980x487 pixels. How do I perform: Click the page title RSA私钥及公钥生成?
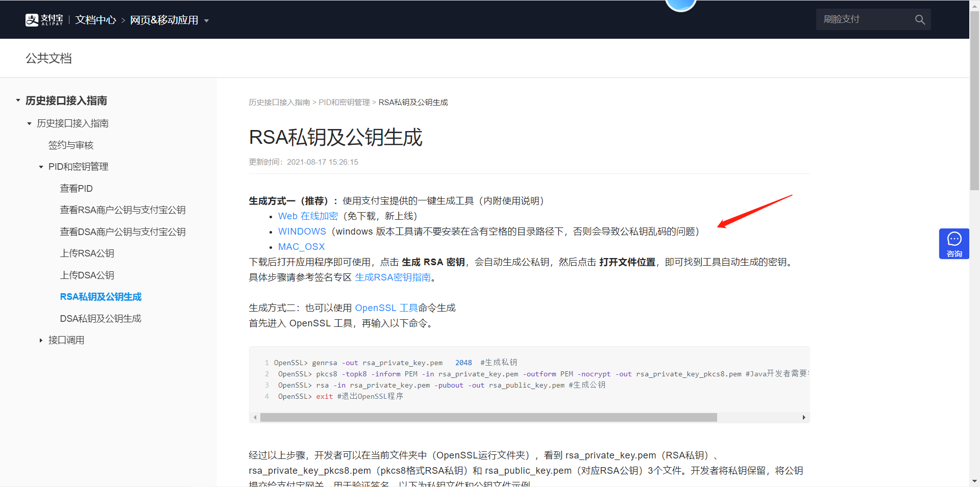pos(335,137)
